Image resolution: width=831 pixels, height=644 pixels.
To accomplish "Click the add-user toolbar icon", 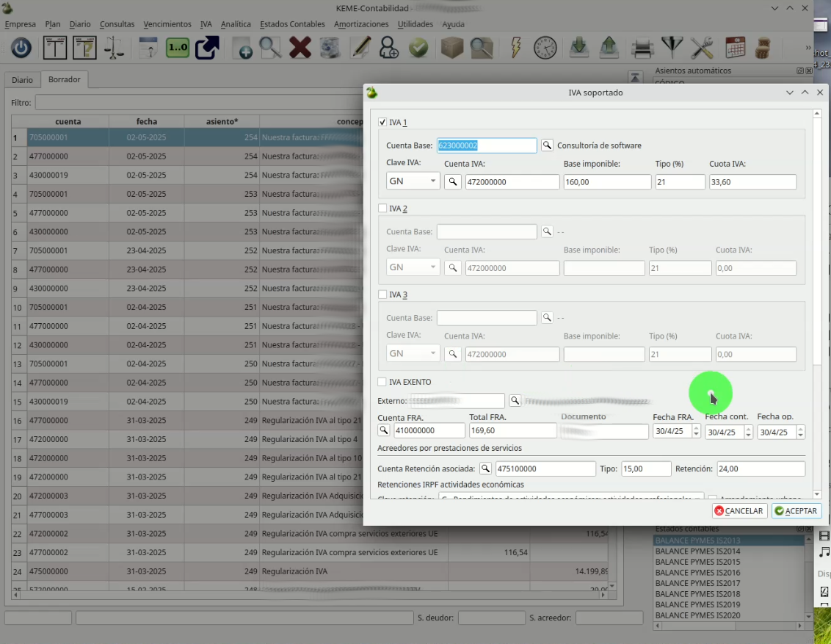I will coord(389,48).
